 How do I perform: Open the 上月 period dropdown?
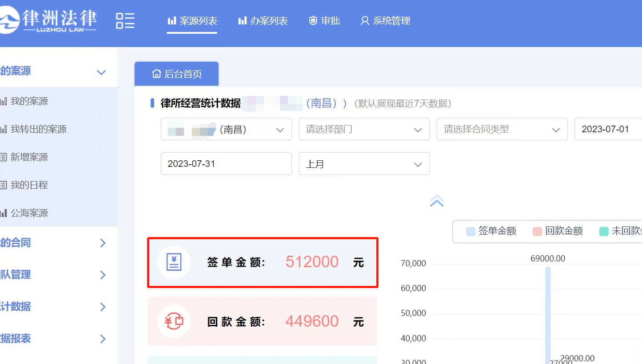click(x=364, y=164)
